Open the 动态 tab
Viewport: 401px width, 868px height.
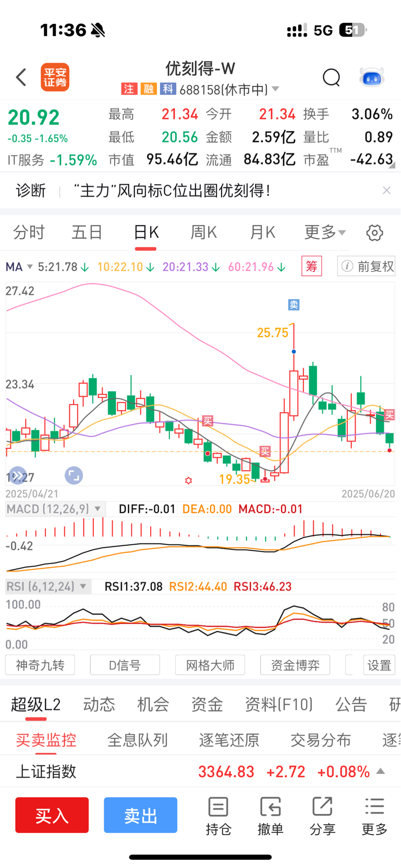coord(99,705)
